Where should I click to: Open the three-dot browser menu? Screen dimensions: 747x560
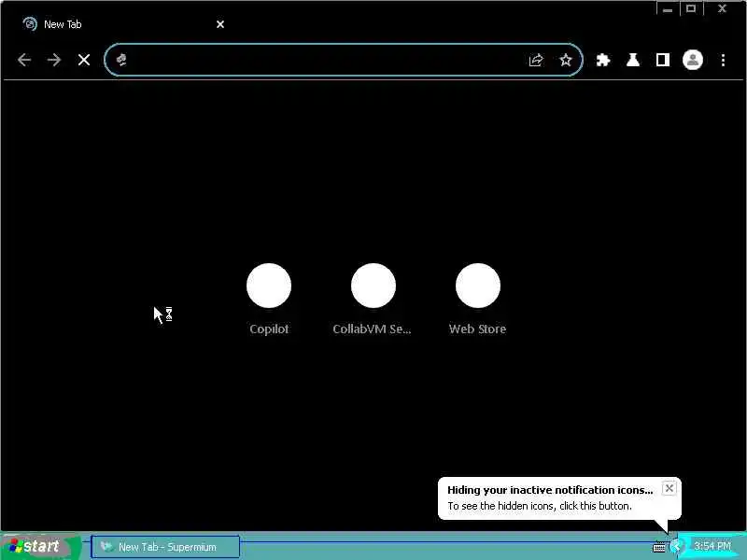[x=723, y=60]
